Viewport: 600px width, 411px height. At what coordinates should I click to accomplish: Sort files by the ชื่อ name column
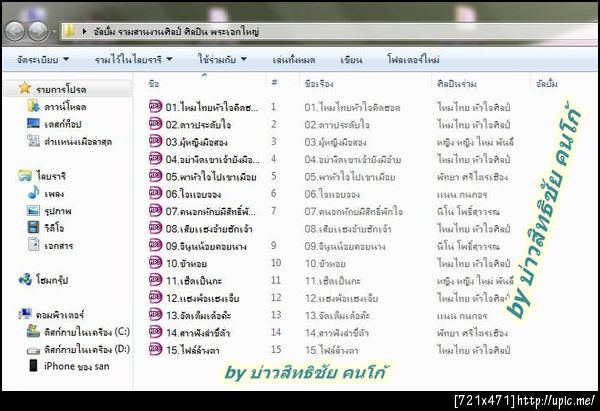point(153,84)
